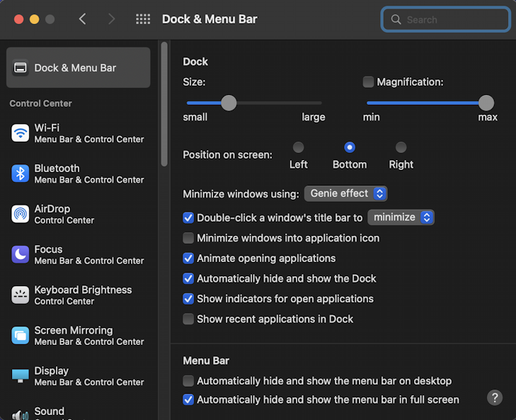516x420 pixels.
Task: Click the 'Minimize windows using:' label
Action: (241, 194)
